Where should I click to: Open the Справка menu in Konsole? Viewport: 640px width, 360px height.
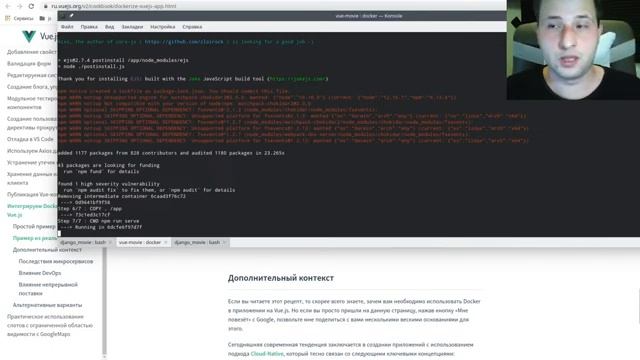click(x=192, y=27)
